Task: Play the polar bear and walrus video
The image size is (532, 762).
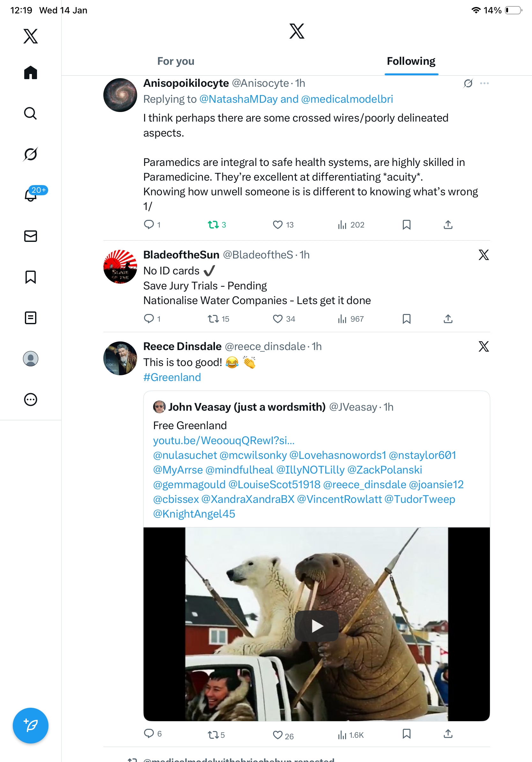Action: [x=316, y=626]
